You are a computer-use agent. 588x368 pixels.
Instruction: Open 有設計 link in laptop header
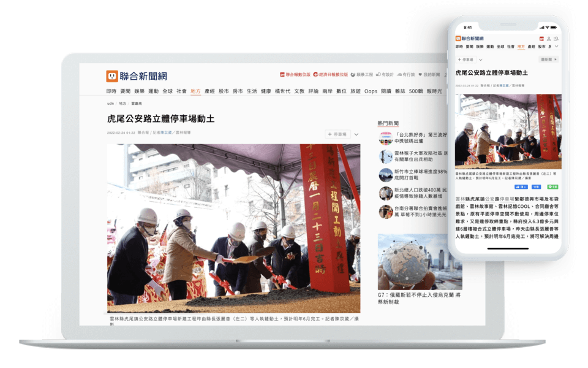[x=385, y=74]
